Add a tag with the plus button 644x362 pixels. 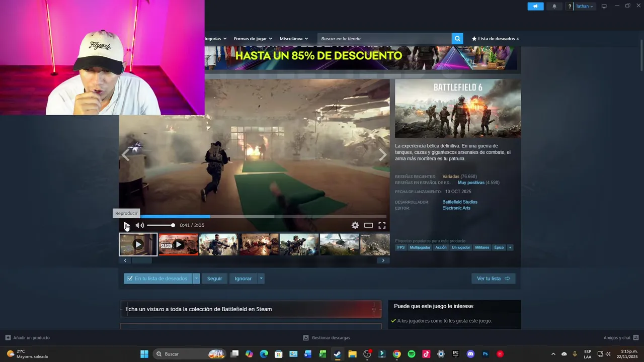coord(510,247)
